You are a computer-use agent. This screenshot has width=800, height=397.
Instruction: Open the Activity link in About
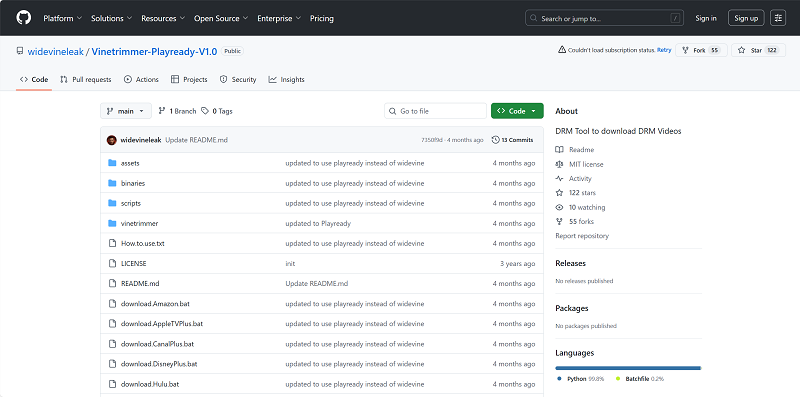[x=573, y=179]
